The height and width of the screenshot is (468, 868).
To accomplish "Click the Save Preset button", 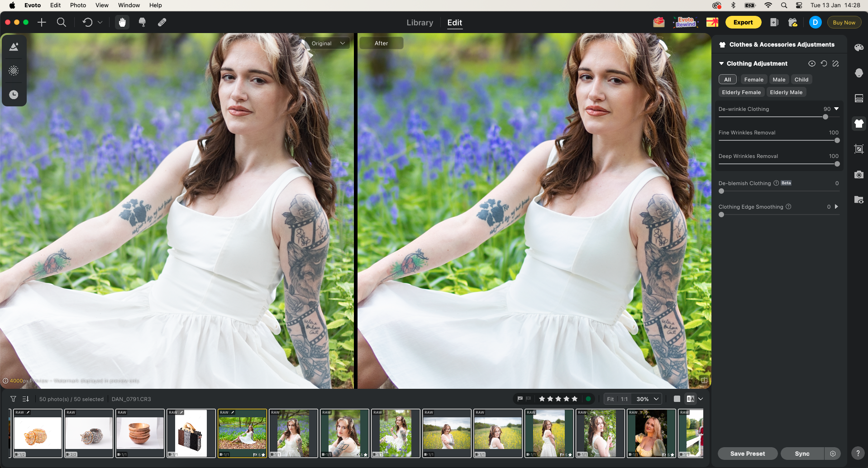I will point(747,453).
